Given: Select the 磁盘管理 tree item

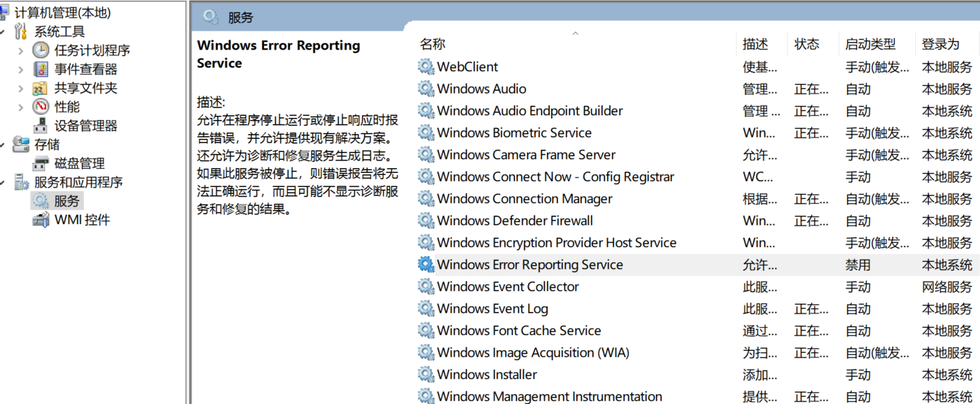Looking at the screenshot, I should (80, 163).
